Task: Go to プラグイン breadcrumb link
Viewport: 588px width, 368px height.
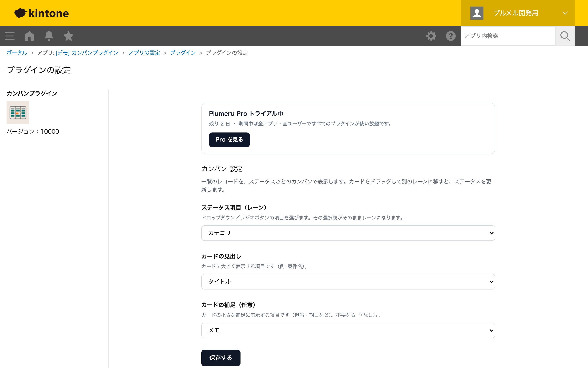Action: click(183, 53)
